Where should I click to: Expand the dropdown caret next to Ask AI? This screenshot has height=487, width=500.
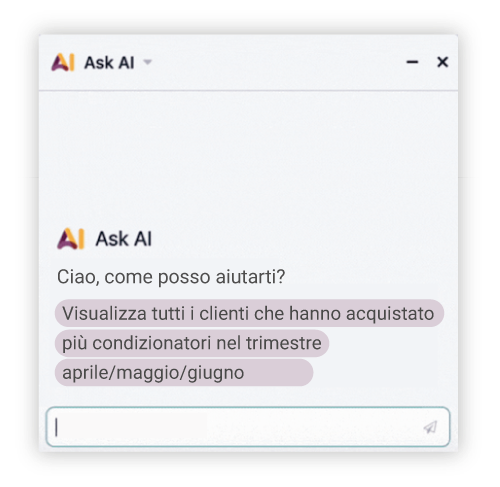tap(147, 62)
